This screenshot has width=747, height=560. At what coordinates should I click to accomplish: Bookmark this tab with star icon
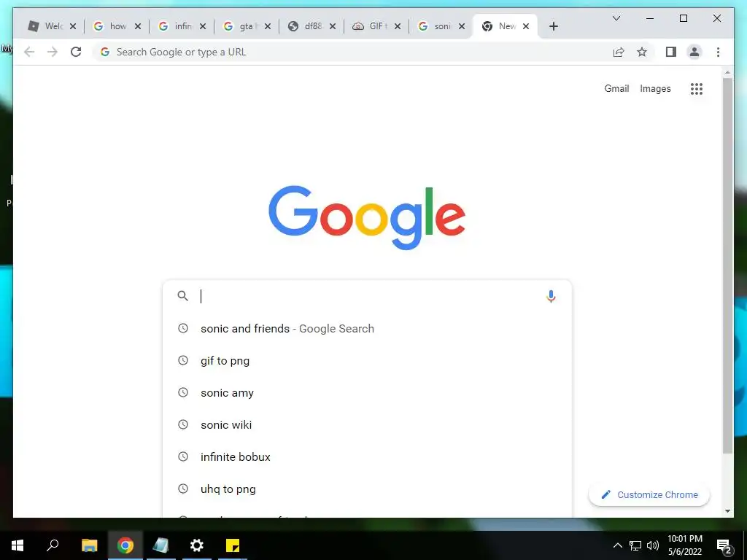click(x=642, y=52)
